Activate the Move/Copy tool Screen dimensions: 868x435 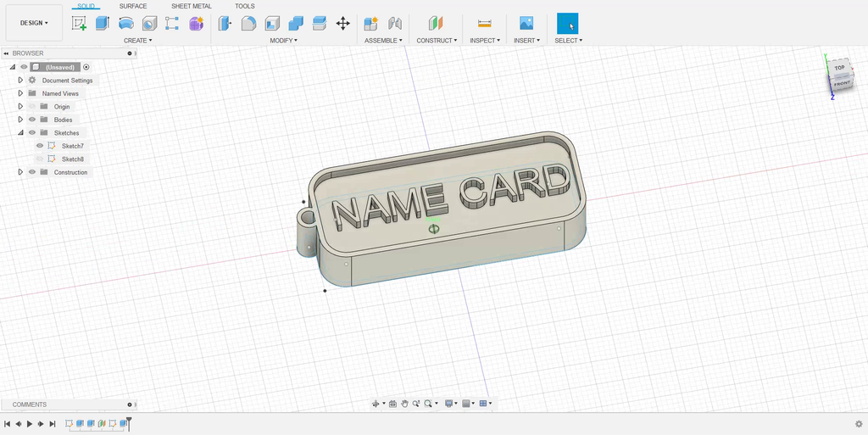[343, 23]
